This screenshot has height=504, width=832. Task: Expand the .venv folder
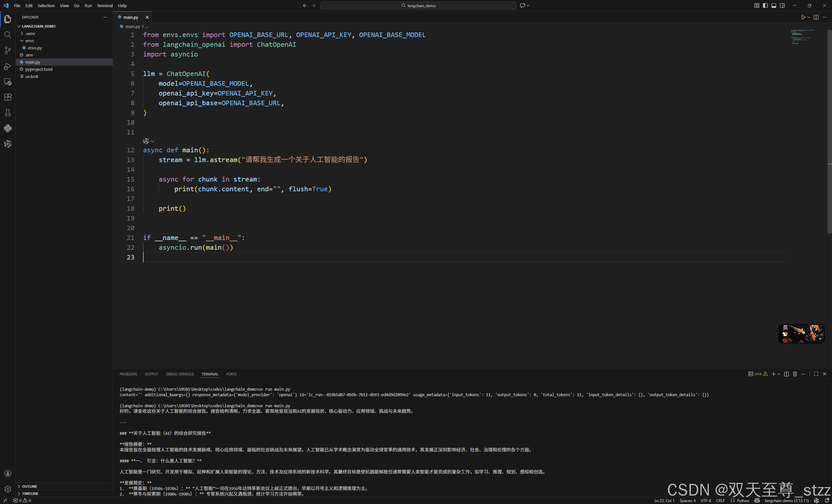30,33
